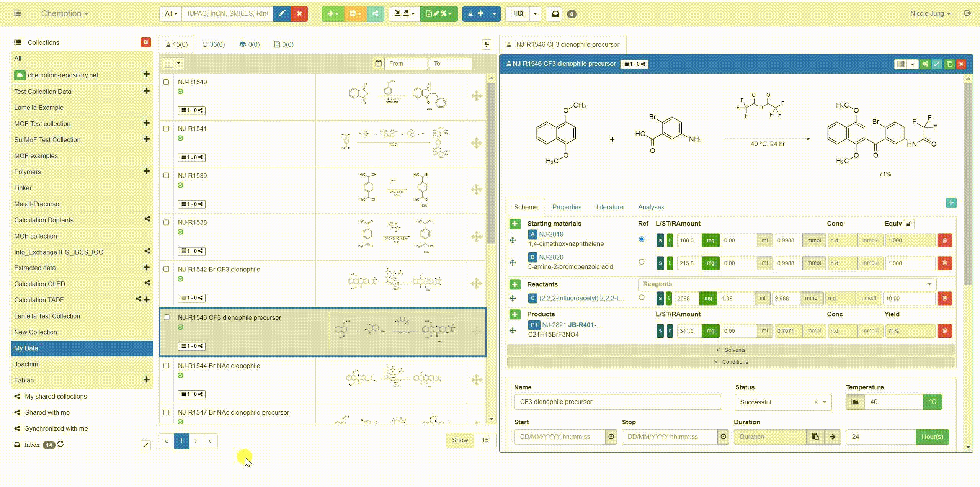Viewport: 980px width, 487px height.
Task: Toggle checkbox for NJ-R1542 Br CF3 dienophile
Action: (x=166, y=269)
